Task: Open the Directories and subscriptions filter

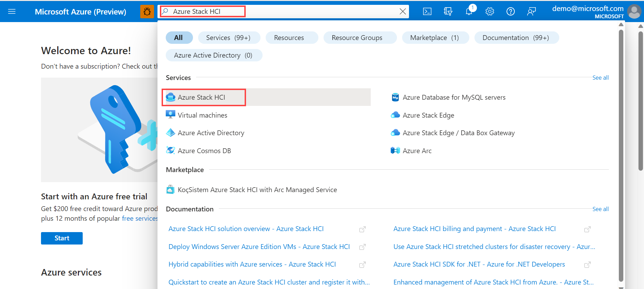Action: coord(448,11)
